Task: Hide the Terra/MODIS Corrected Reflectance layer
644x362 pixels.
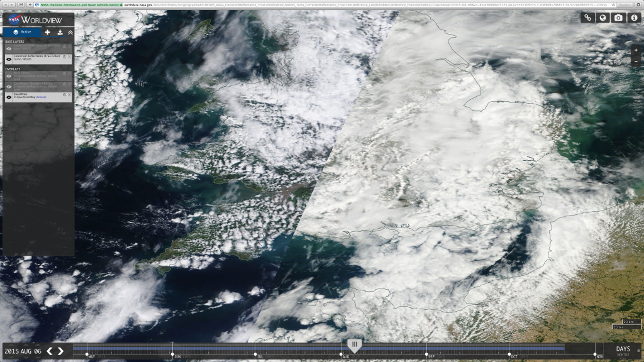Action: (9, 59)
